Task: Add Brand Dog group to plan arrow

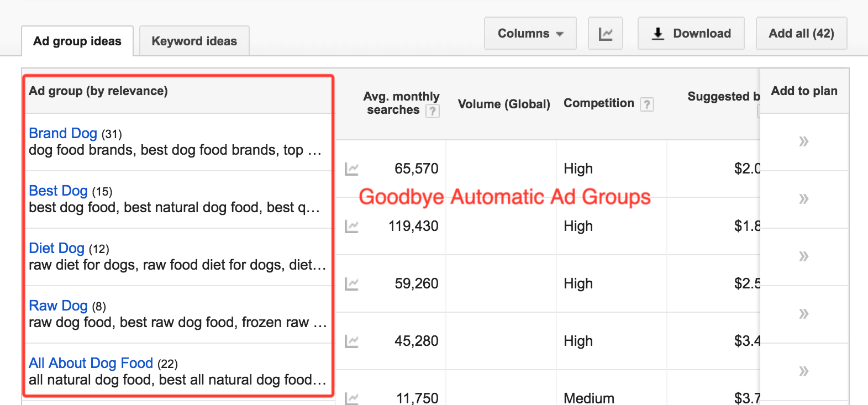Action: tap(803, 141)
